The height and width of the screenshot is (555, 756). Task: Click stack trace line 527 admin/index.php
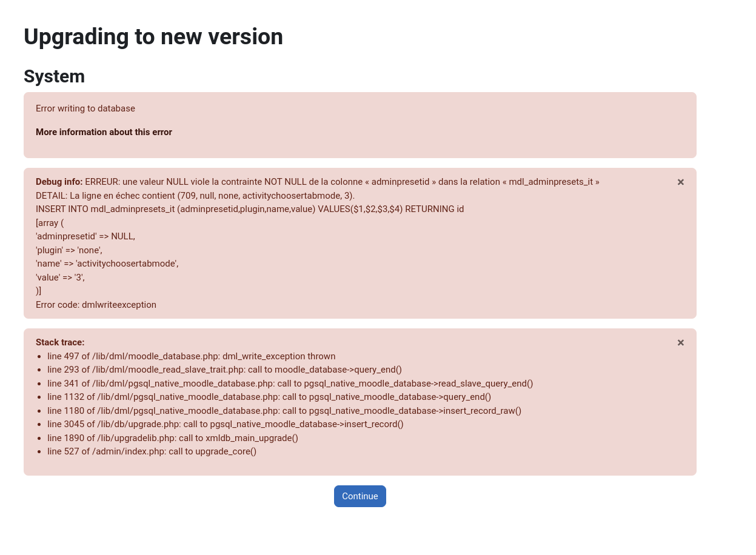pos(152,451)
